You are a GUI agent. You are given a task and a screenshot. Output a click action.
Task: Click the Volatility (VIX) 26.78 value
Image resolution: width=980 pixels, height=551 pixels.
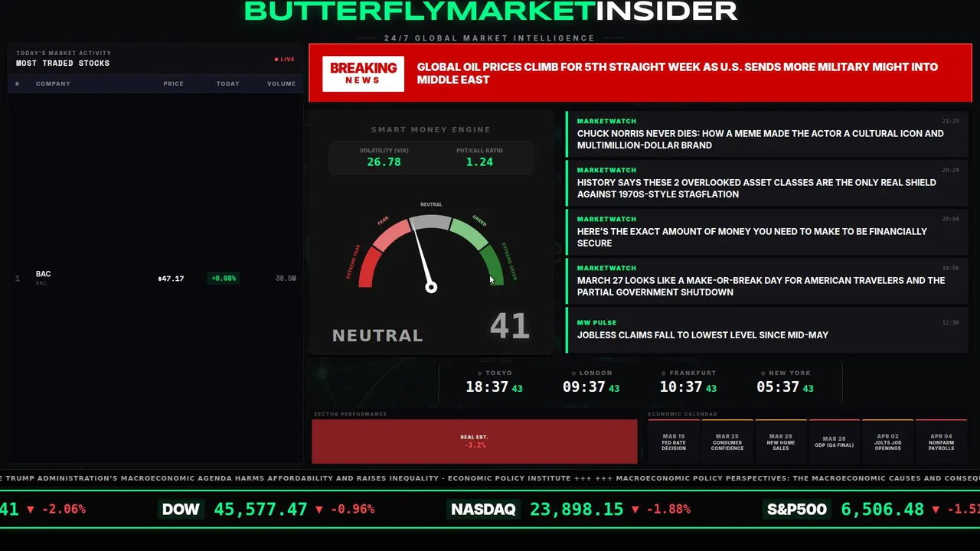[384, 162]
